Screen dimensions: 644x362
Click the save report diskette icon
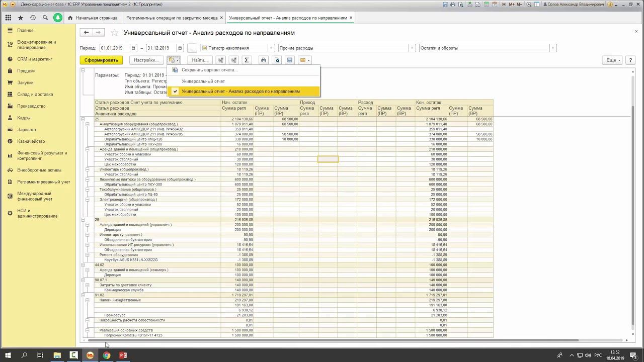tap(290, 60)
